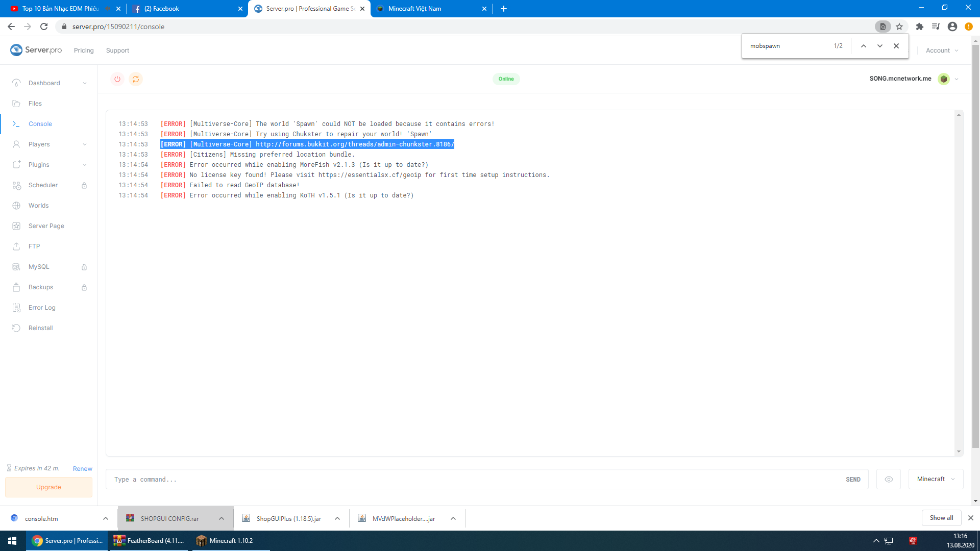
Task: Open the FTP upload icon entry
Action: click(16, 246)
